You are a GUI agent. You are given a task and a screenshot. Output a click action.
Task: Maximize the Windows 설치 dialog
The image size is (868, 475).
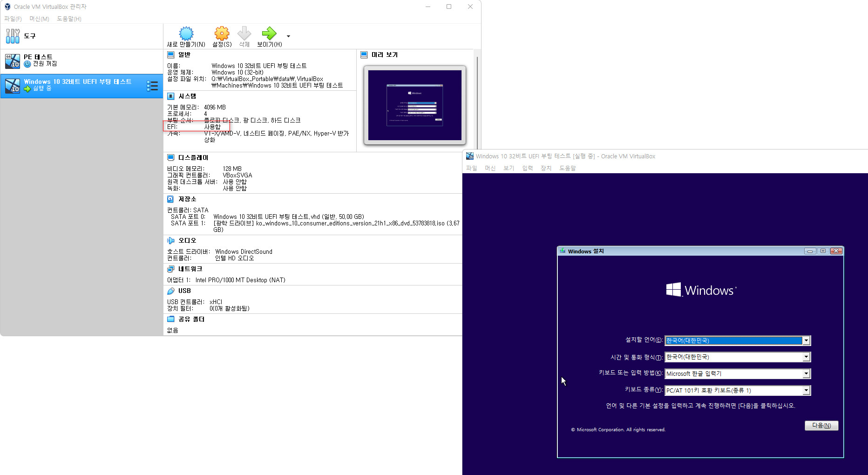click(x=823, y=251)
